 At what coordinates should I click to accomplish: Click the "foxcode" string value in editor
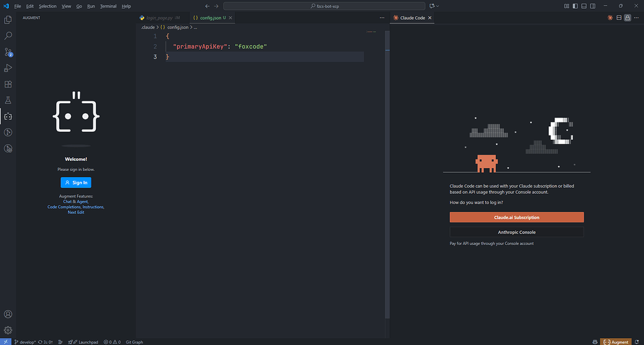point(251,47)
